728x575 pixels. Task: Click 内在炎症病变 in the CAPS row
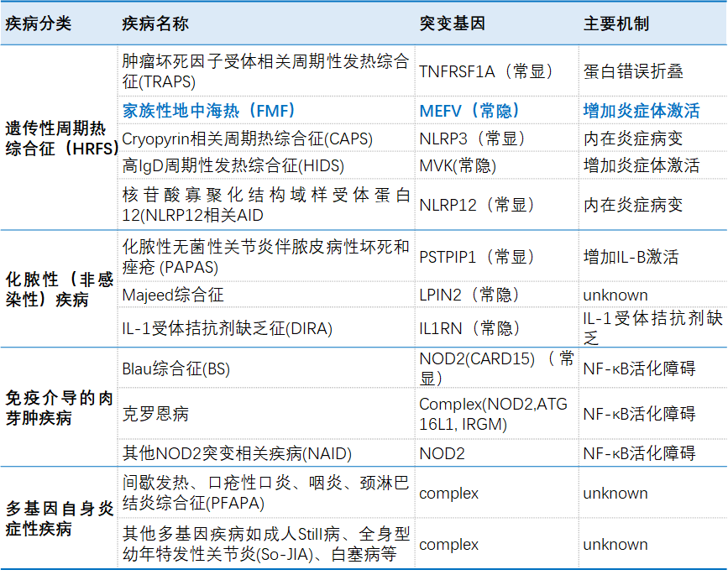[x=633, y=139]
